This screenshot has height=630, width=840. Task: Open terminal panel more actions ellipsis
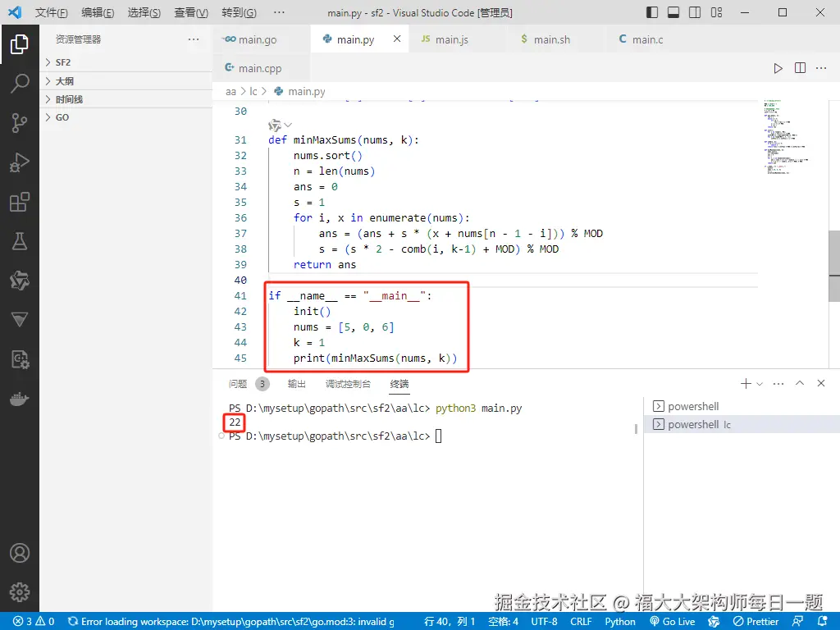tap(778, 384)
